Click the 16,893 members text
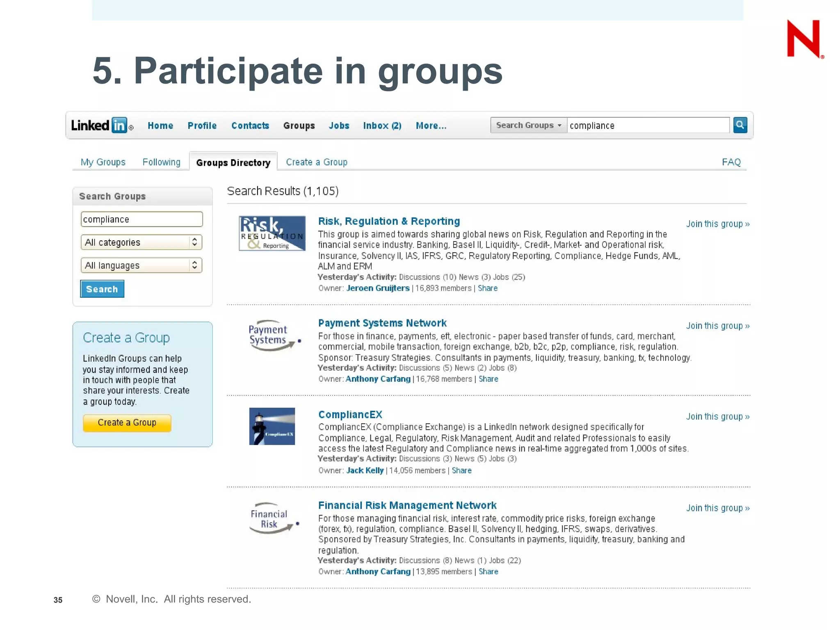The width and height of the screenshot is (840, 630). coord(443,288)
